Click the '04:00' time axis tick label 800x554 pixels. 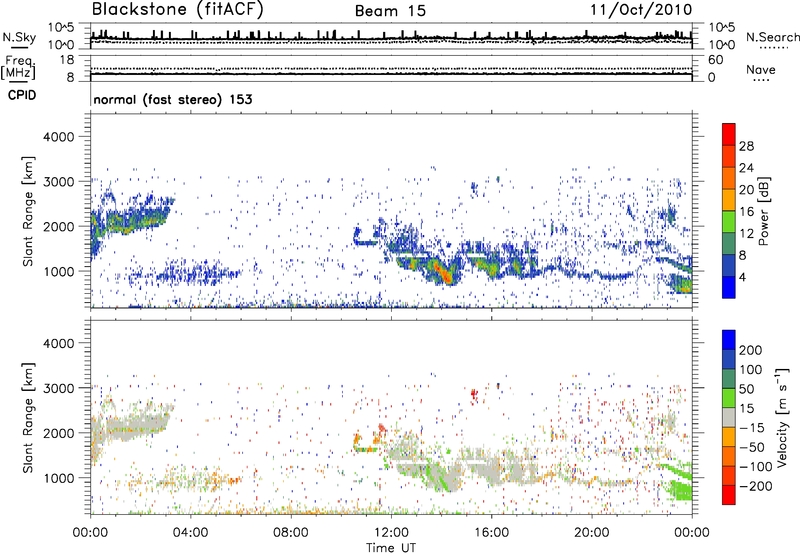190,533
